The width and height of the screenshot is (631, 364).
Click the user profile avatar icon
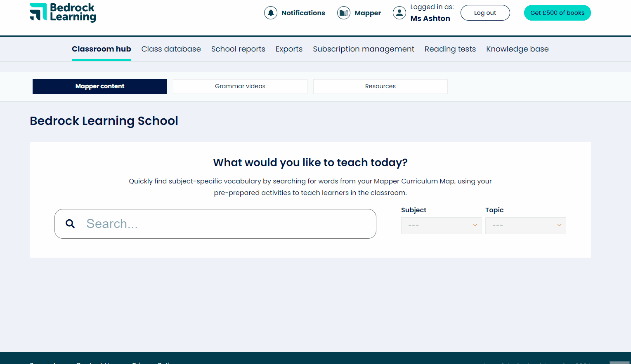399,13
